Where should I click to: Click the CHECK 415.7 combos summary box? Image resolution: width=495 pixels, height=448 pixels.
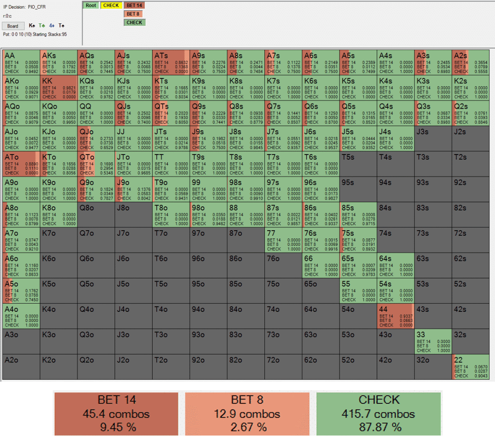tap(379, 414)
